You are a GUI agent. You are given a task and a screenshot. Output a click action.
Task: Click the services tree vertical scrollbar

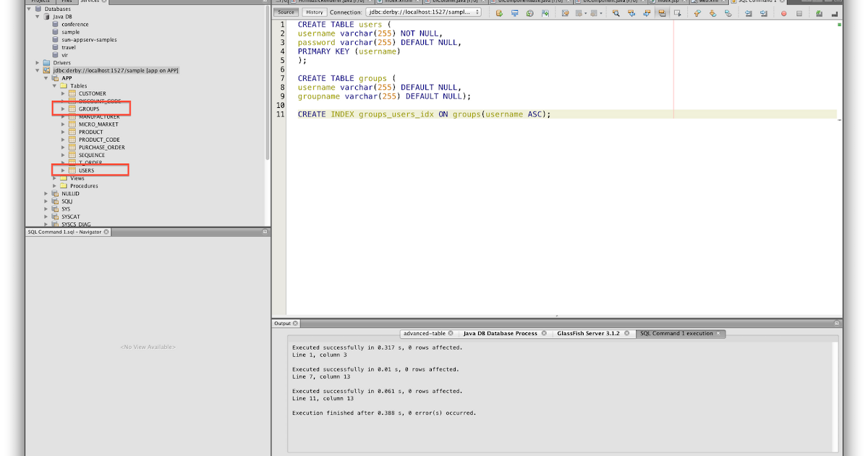point(268,81)
